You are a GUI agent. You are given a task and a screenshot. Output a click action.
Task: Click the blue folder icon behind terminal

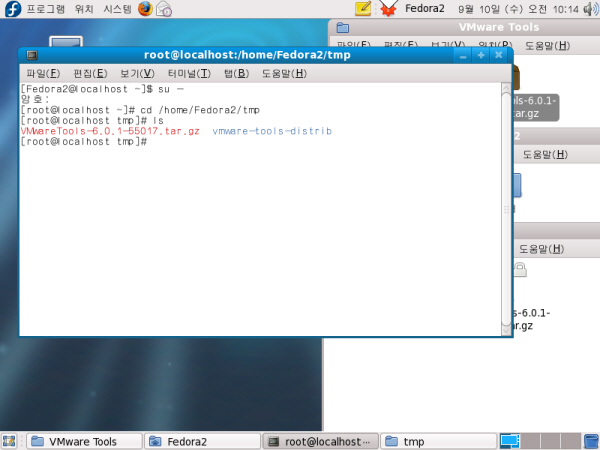pos(517,185)
